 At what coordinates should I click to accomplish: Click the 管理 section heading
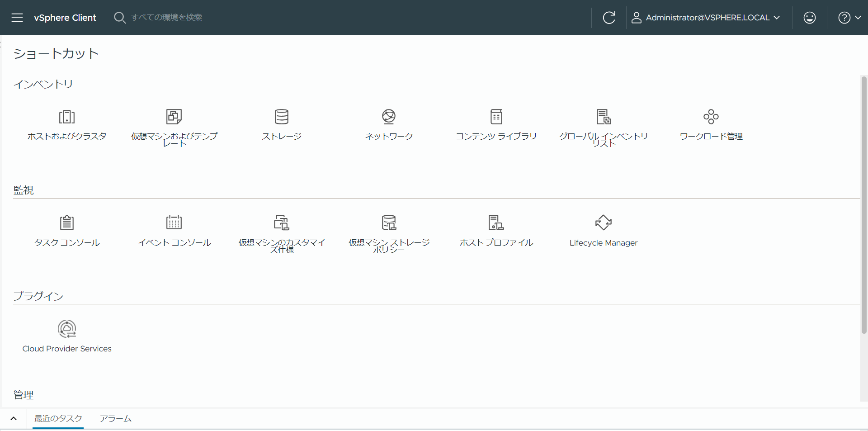coord(24,395)
